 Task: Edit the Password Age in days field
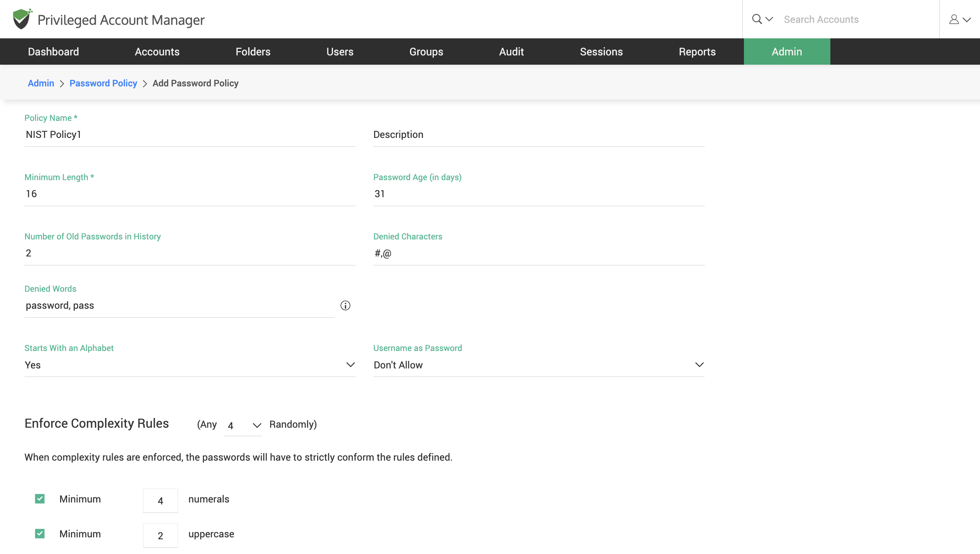tap(539, 194)
